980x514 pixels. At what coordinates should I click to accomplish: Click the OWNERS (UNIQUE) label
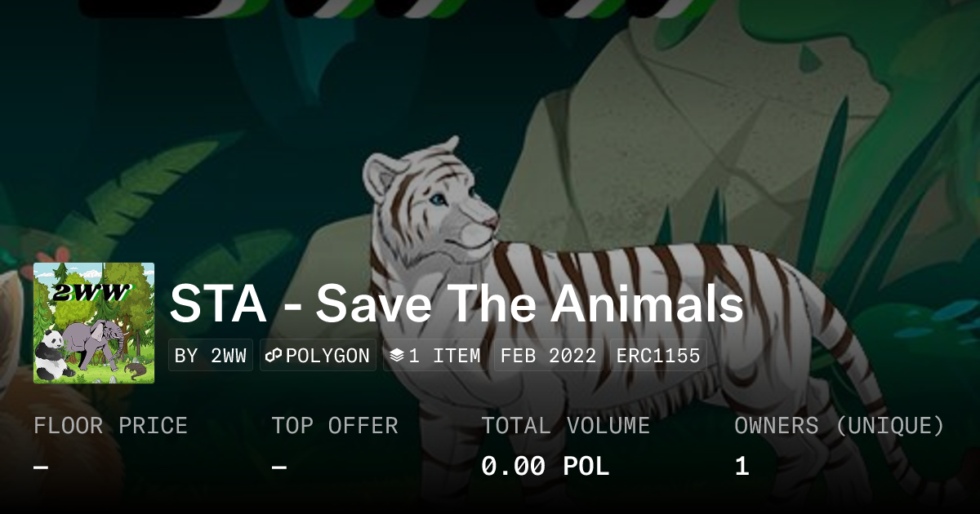coord(839,425)
